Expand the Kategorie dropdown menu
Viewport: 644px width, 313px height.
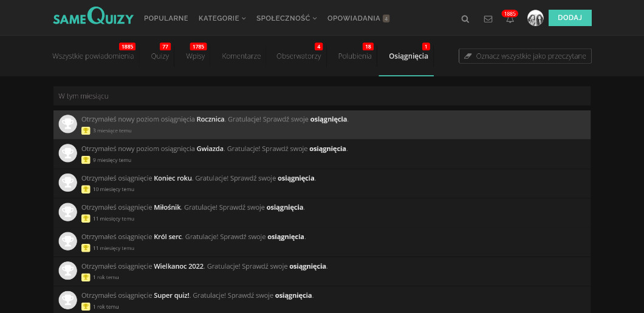click(x=222, y=18)
